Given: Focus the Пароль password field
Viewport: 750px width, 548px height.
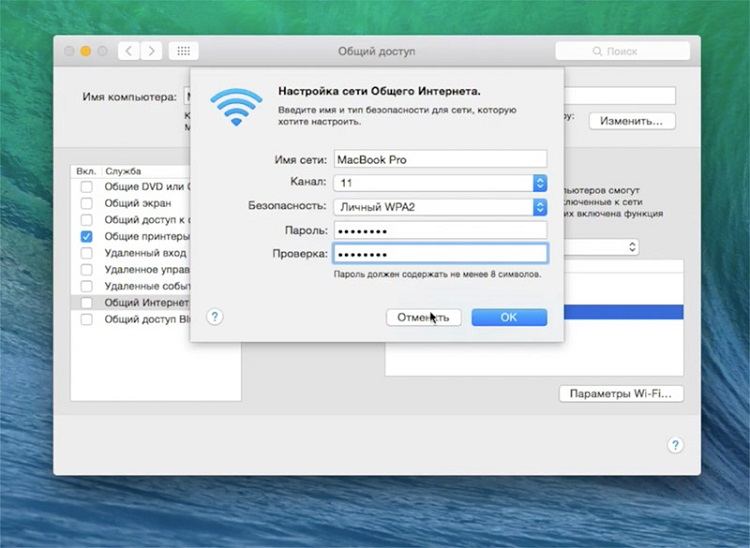Looking at the screenshot, I should click(439, 230).
